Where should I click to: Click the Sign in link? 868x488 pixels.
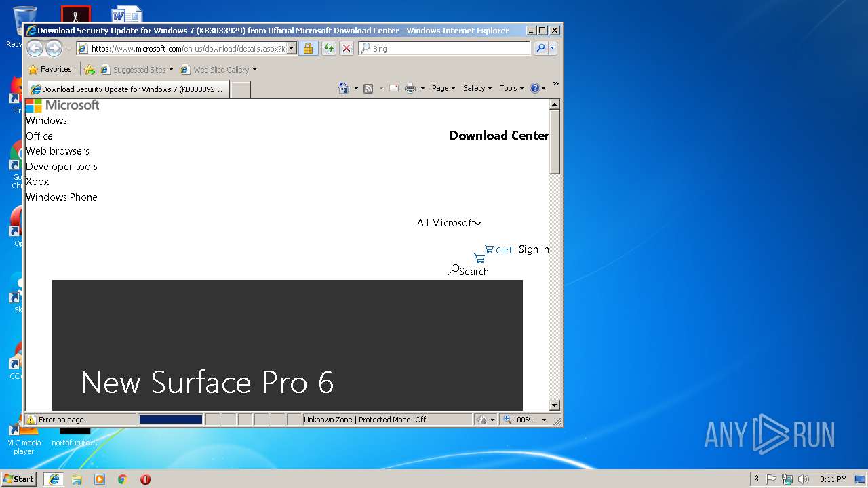534,249
